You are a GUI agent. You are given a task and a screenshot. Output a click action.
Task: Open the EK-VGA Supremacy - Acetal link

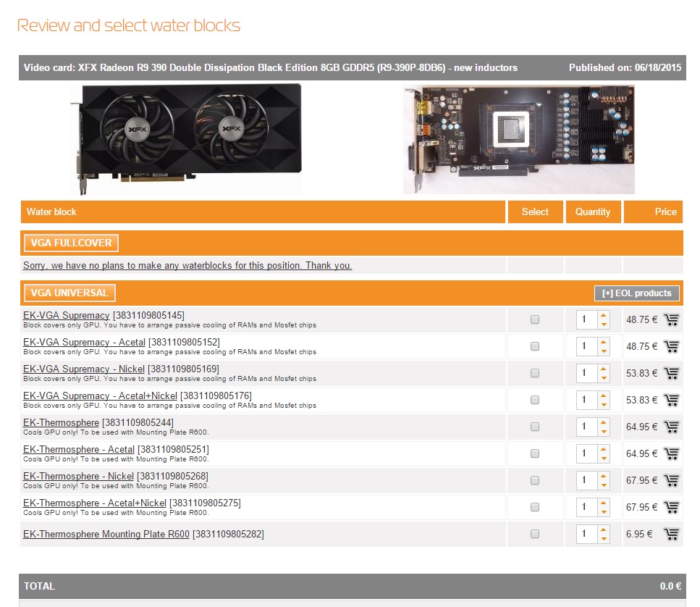(84, 342)
